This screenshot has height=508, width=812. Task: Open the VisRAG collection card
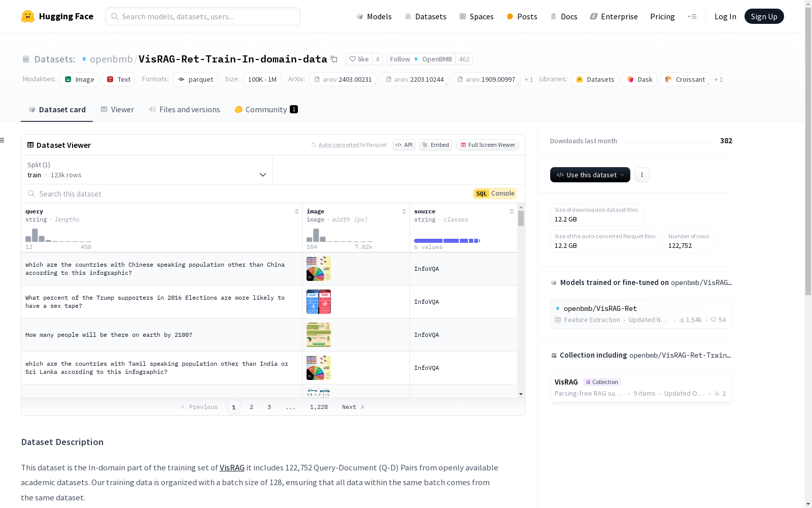[x=641, y=388]
